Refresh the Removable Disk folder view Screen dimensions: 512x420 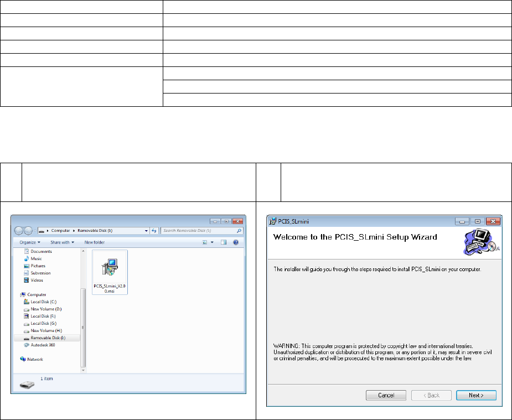pos(154,231)
